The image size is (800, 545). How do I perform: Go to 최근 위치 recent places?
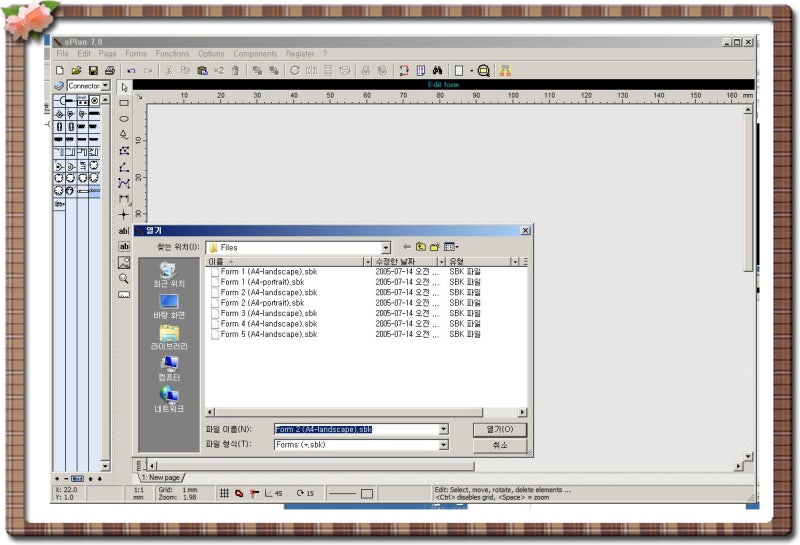[x=169, y=275]
